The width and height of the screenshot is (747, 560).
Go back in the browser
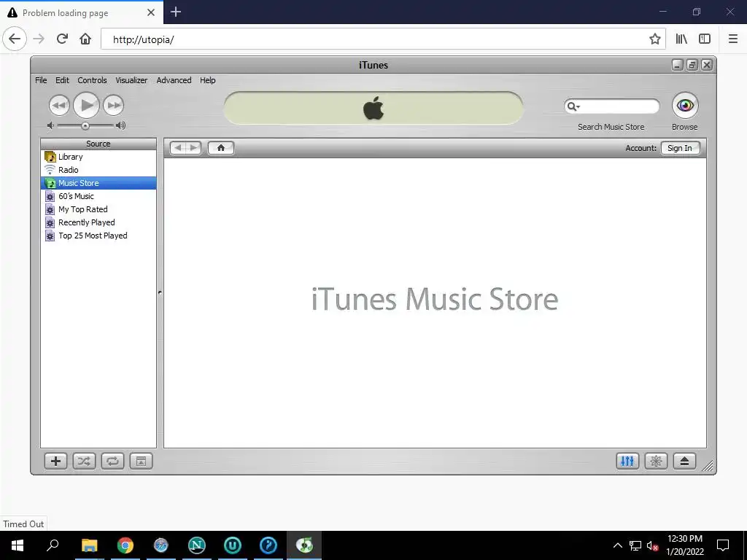tap(15, 39)
